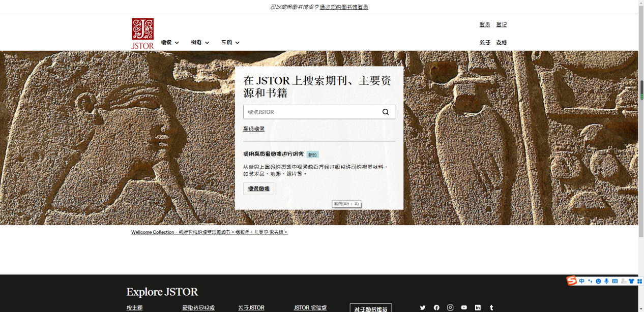This screenshot has width=644, height=312.
Task: Open JSTOR's Tumblr page icon
Action: pos(491,307)
